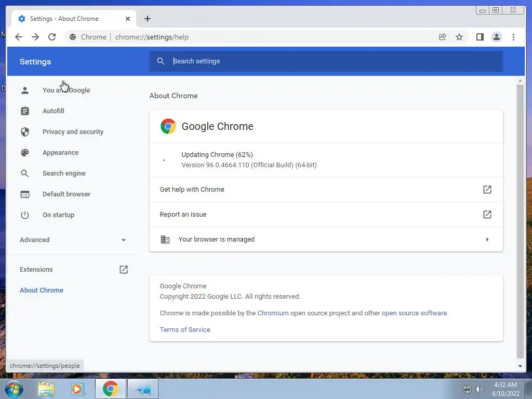Click the external link icon next to Extensions

point(124,270)
